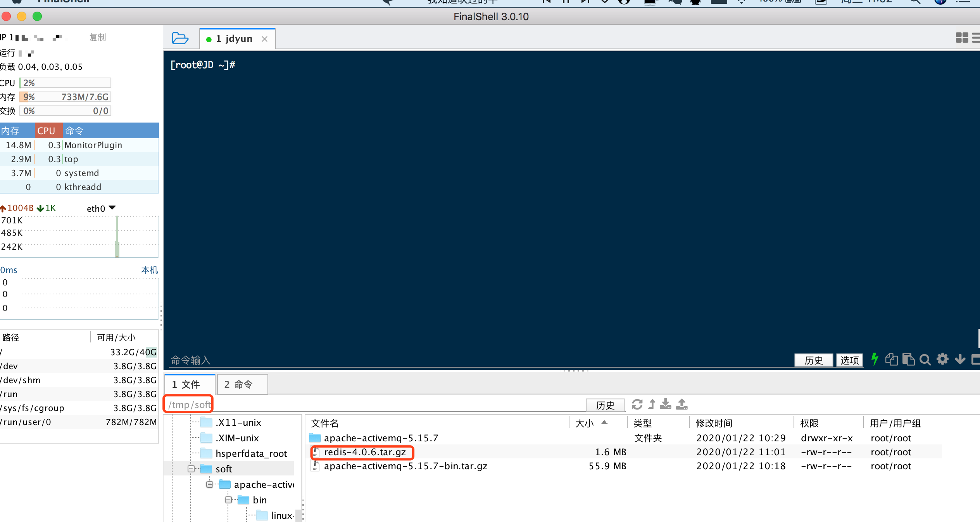Open terminal settings gear icon
Viewport: 980px width, 522px height.
pos(942,359)
